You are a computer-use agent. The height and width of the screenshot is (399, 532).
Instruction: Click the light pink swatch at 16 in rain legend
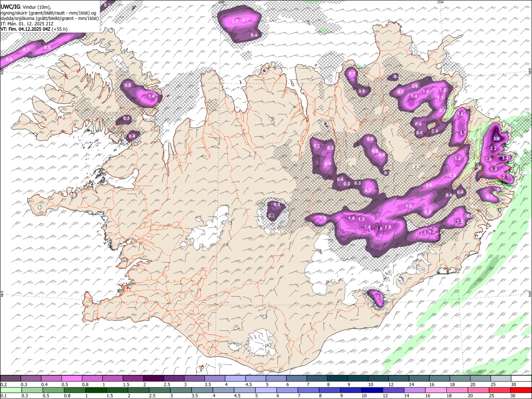pyautogui.click(x=436, y=390)
